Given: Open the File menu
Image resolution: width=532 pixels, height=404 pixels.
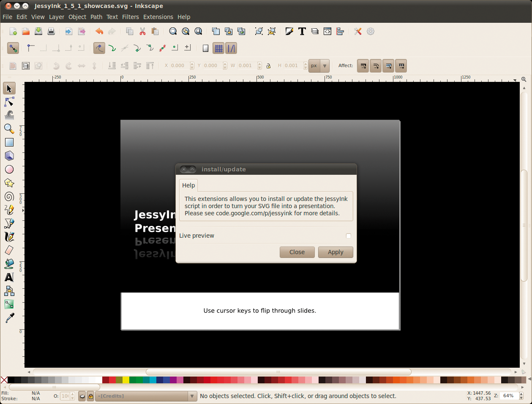Looking at the screenshot, I should (8, 17).
